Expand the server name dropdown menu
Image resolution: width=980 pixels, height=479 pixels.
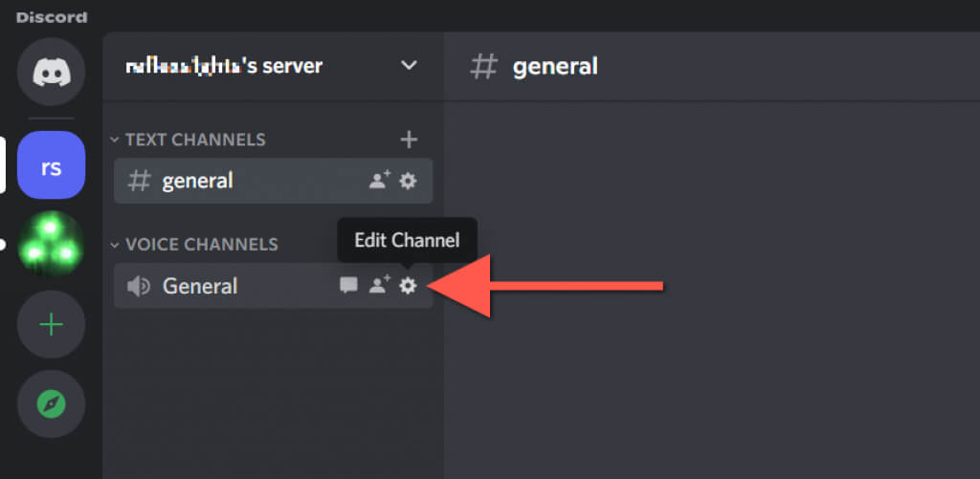tap(409, 66)
